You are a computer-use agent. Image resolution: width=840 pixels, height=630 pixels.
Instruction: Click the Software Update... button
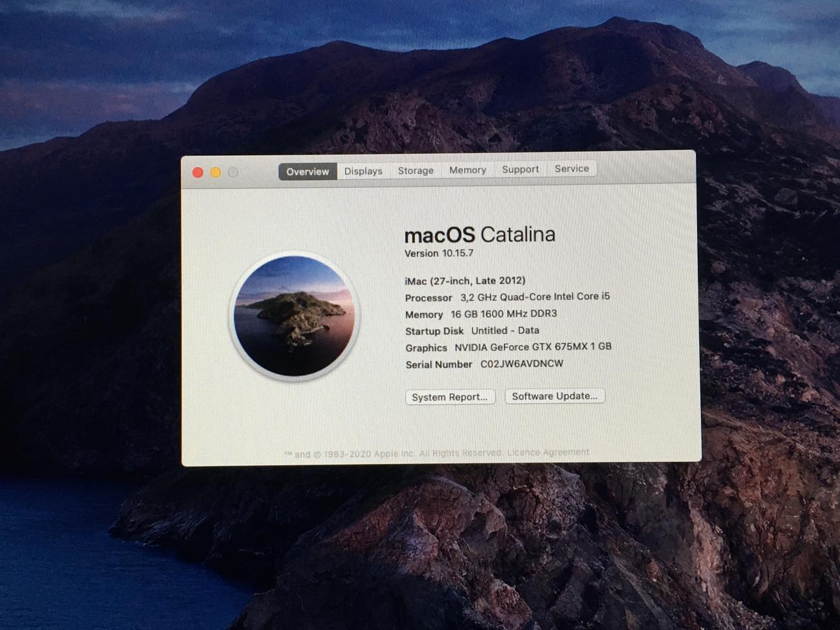(x=554, y=395)
